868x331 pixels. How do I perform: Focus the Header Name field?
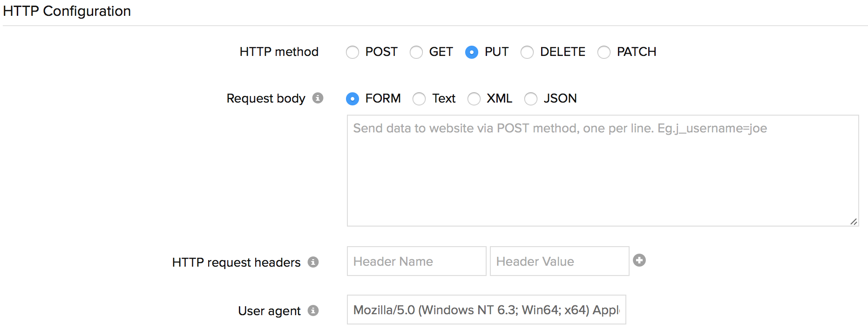(x=416, y=261)
